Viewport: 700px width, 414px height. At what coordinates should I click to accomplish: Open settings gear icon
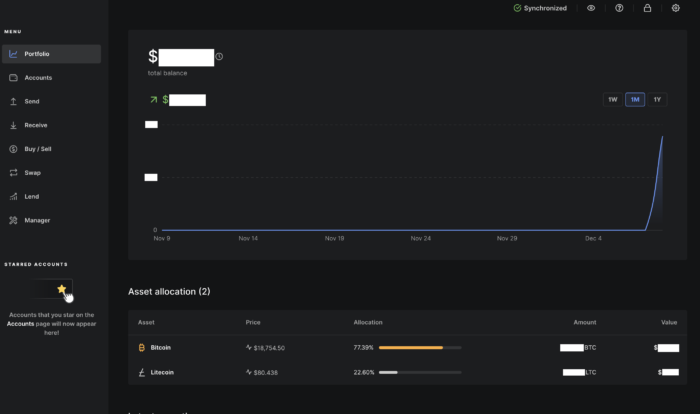(x=675, y=8)
